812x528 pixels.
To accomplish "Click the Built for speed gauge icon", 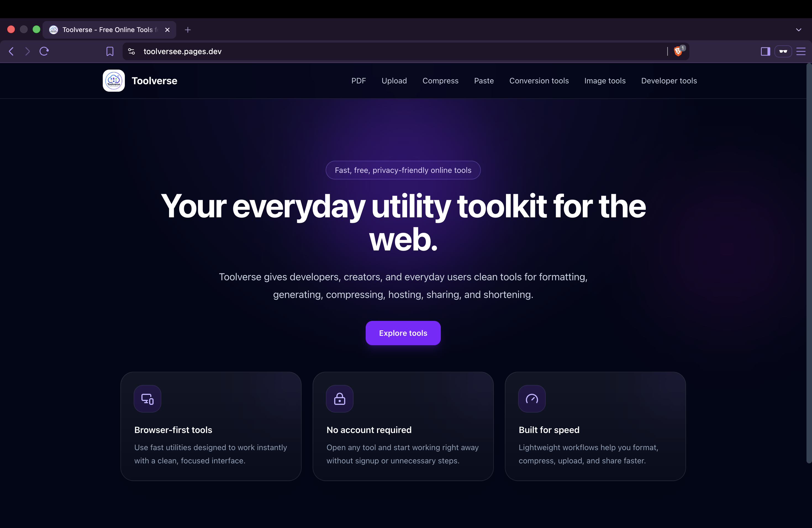I will pos(532,399).
